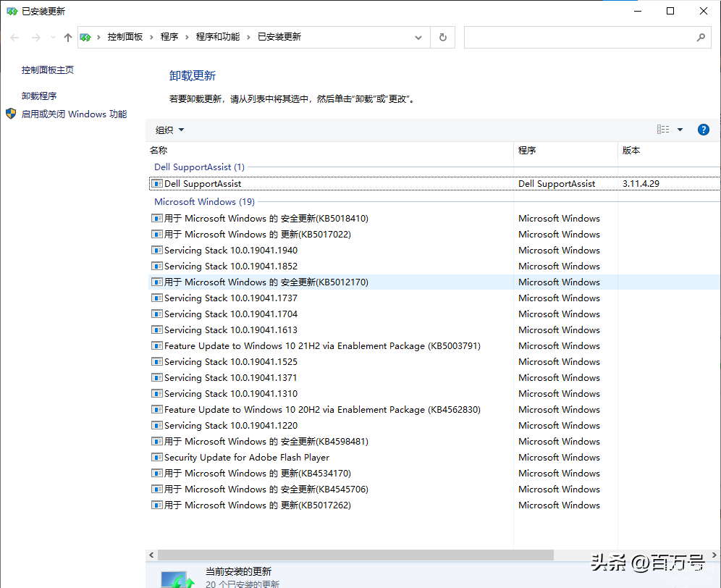Select the Dell SupportAssist update row
The image size is (721, 588).
[434, 184]
